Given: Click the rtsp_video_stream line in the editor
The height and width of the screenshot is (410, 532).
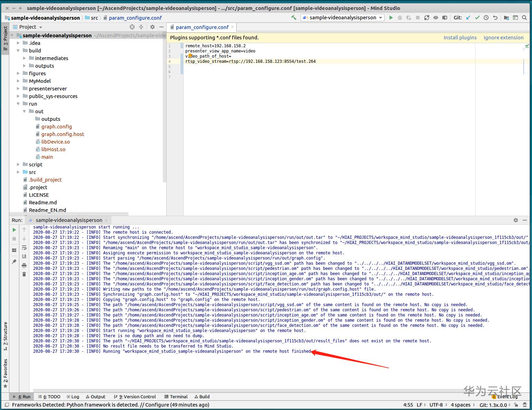Looking at the screenshot, I should click(x=250, y=61).
